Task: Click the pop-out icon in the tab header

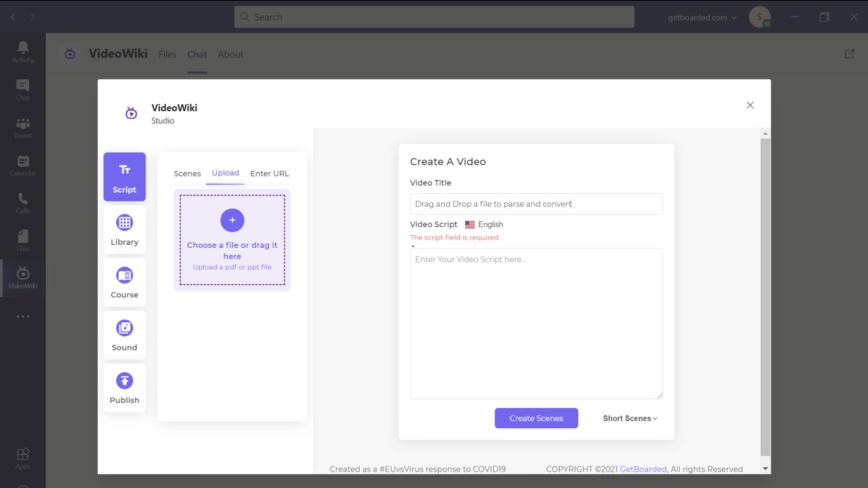Action: tap(850, 54)
